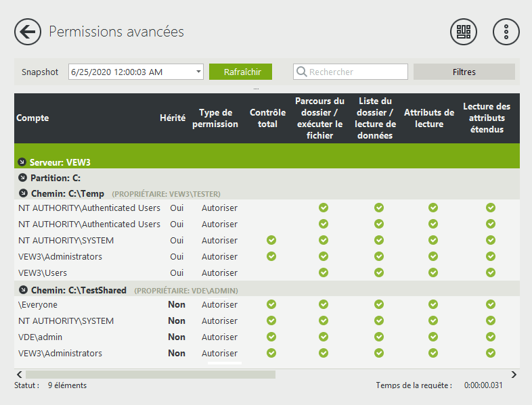Viewport: 532px width, 405px height.
Task: Click the horizontal scrollbar track
Action: coord(393,375)
